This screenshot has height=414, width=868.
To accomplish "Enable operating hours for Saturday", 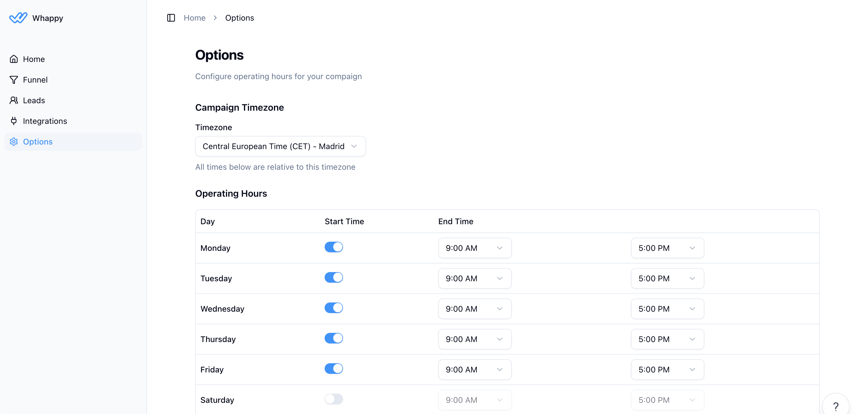I will pyautogui.click(x=334, y=399).
